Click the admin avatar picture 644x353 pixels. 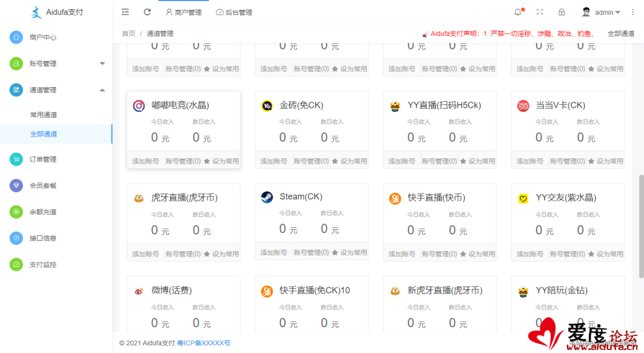[586, 12]
